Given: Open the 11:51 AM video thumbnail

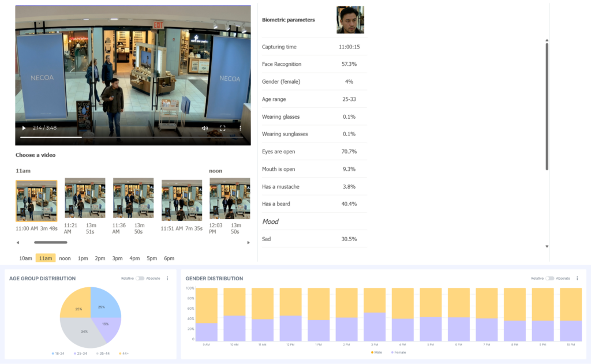Looking at the screenshot, I should 182,200.
